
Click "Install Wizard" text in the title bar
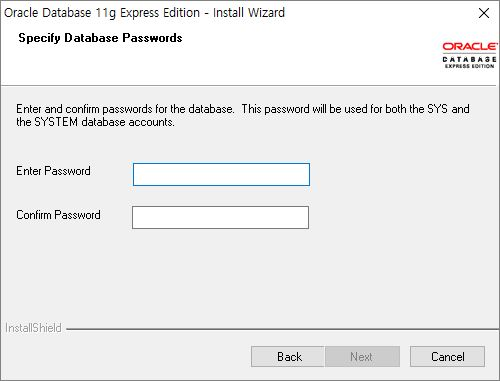(x=249, y=13)
